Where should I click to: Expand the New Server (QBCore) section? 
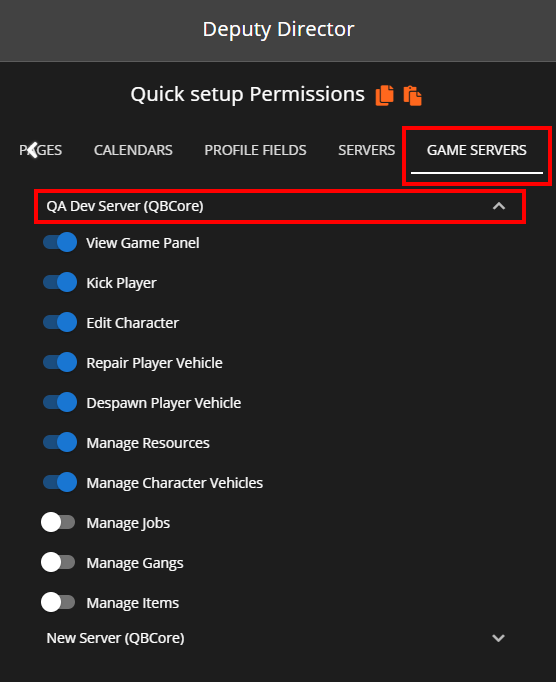pos(278,638)
